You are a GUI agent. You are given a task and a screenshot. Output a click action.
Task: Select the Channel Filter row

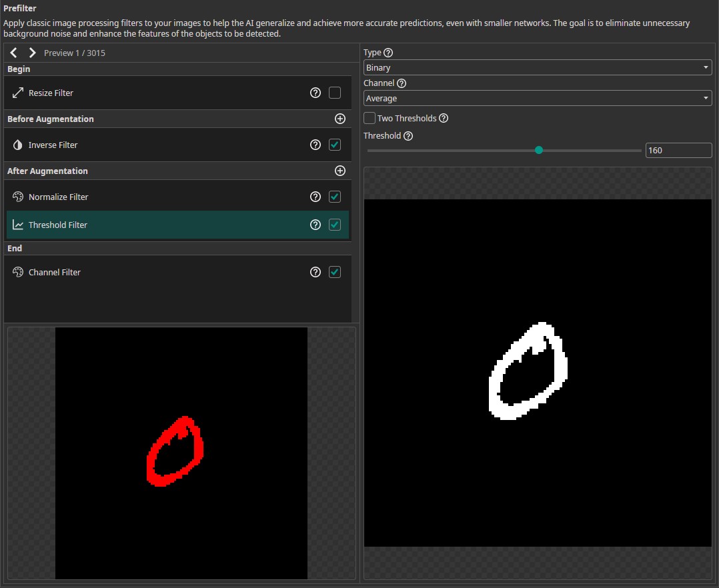(x=177, y=272)
